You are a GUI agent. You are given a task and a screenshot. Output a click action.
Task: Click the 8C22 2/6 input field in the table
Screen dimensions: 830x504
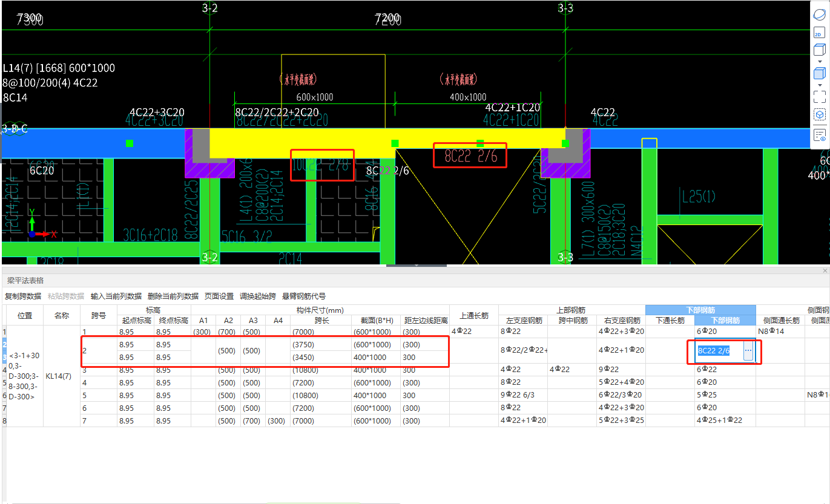coord(719,351)
